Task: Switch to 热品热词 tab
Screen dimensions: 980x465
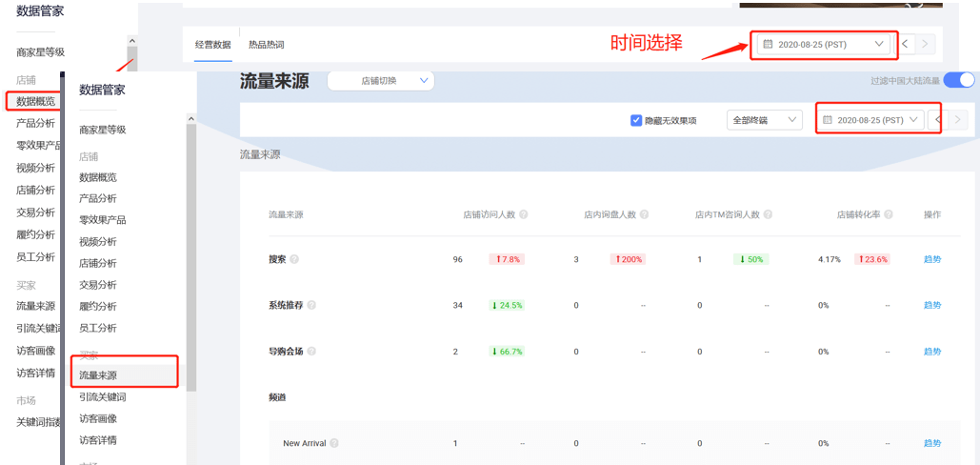Action: click(x=267, y=45)
